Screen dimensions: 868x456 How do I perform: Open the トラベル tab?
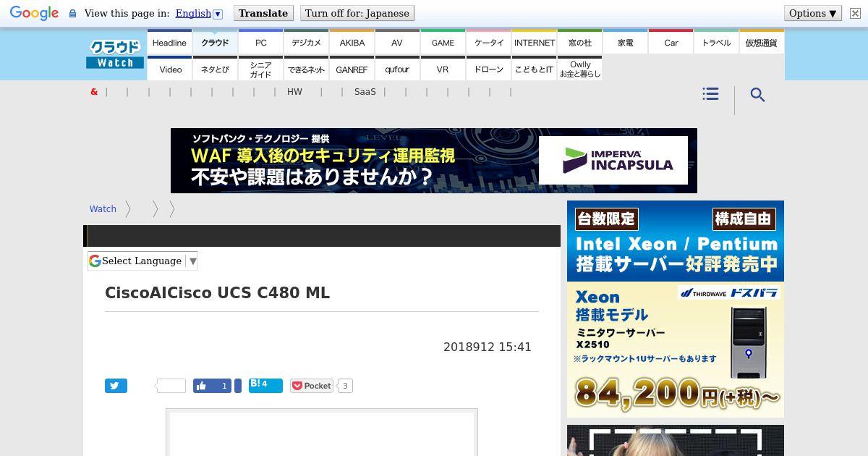pos(717,43)
